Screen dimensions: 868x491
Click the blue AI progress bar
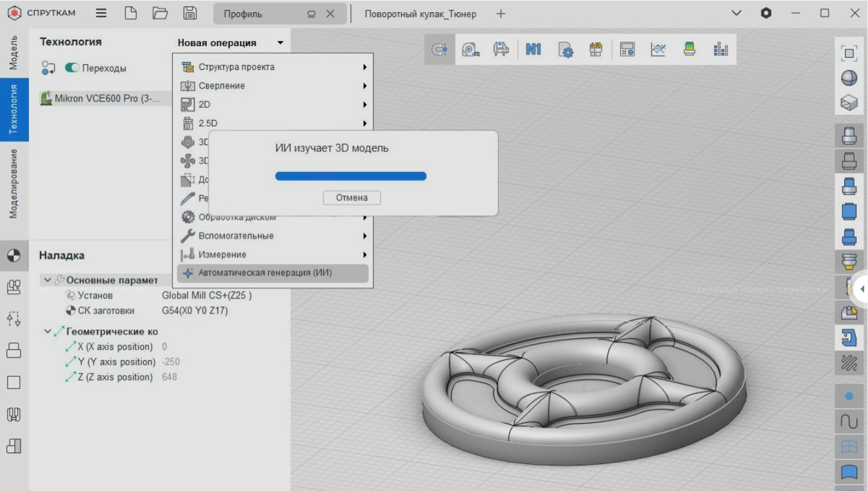click(351, 176)
